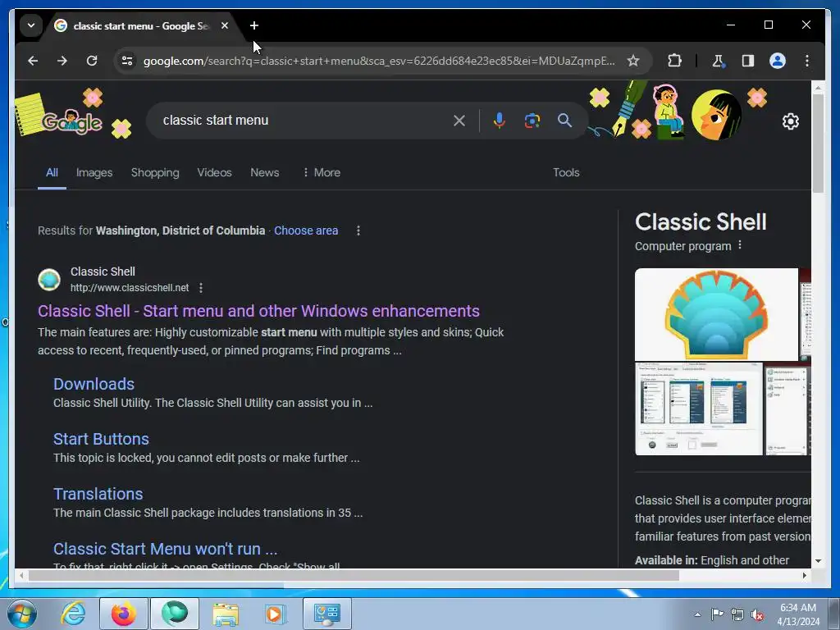Open Classic Shell knowledge panel options

click(740, 244)
